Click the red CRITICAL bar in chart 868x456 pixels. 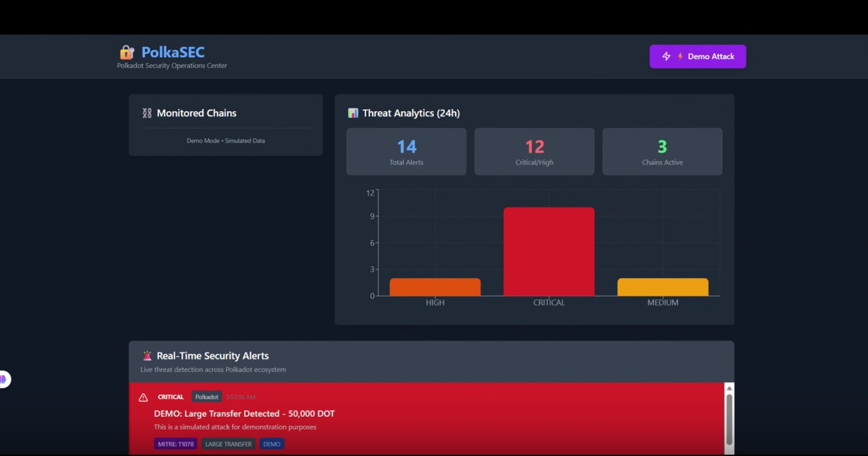coord(549,252)
